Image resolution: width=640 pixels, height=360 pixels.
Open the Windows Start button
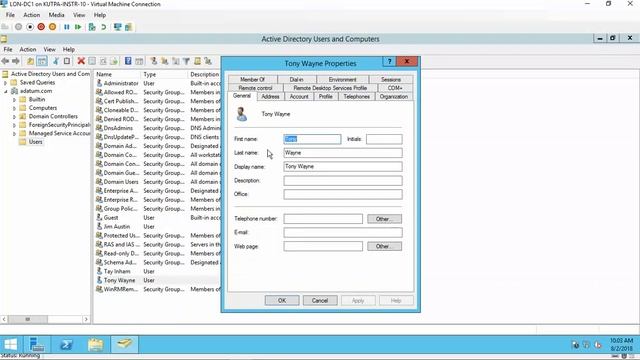(11, 344)
